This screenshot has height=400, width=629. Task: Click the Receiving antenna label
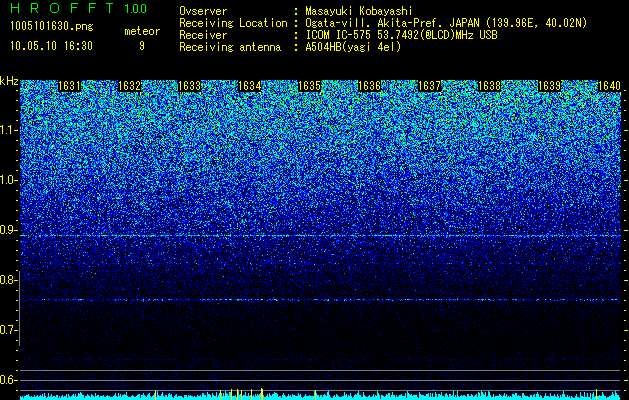pos(230,47)
